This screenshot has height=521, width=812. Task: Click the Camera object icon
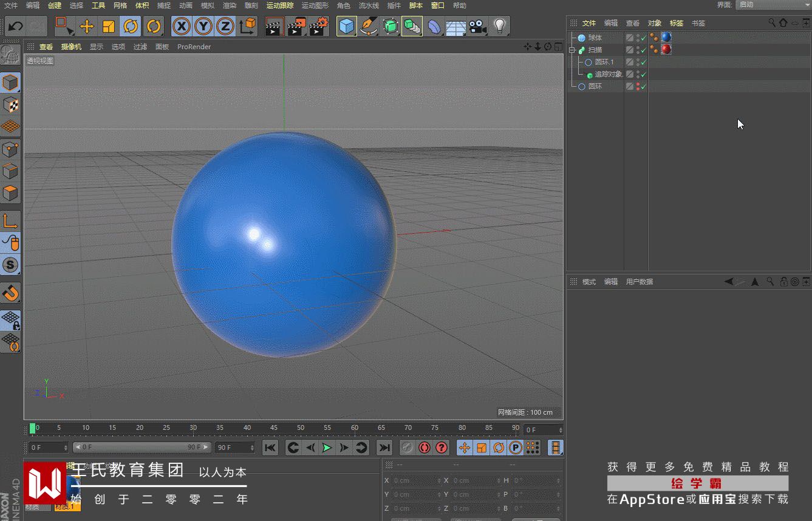coord(478,26)
